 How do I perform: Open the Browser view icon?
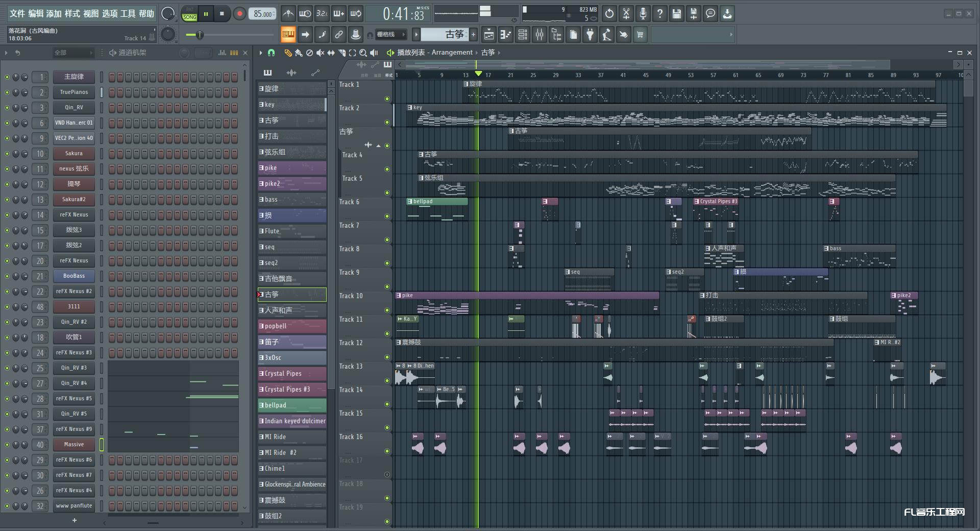click(556, 35)
